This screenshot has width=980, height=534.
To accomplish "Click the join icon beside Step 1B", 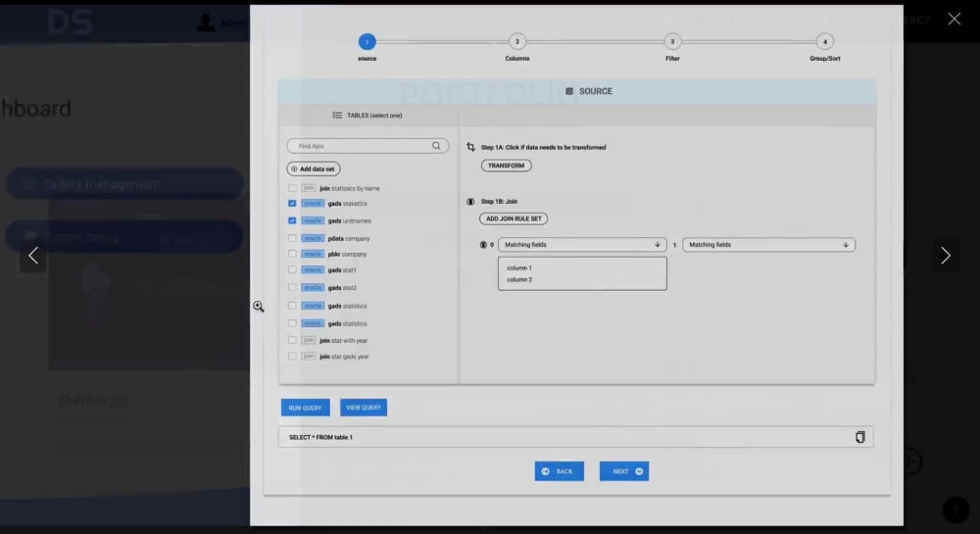I will point(470,201).
